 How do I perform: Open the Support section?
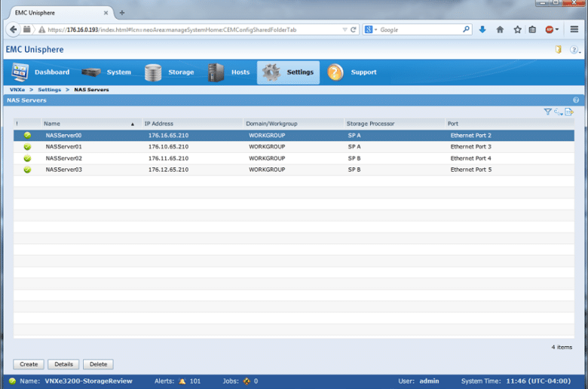pyautogui.click(x=352, y=72)
